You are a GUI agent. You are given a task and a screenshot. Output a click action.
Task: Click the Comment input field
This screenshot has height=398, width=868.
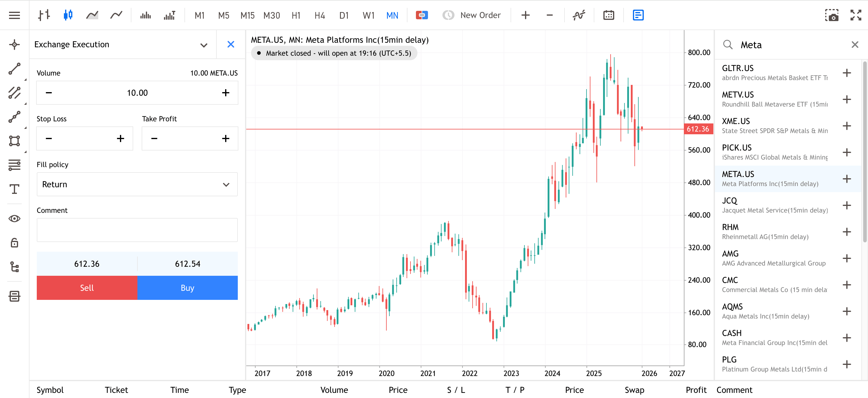point(137,230)
